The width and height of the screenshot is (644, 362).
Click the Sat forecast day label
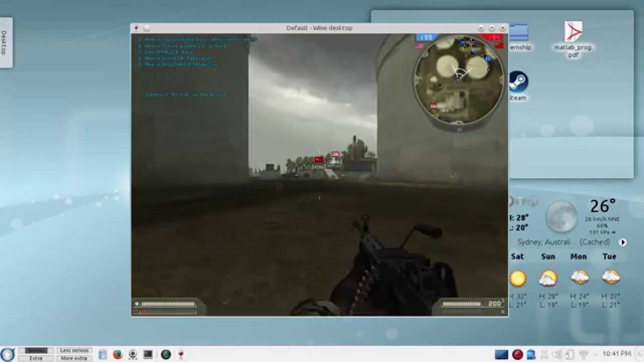[x=517, y=256]
